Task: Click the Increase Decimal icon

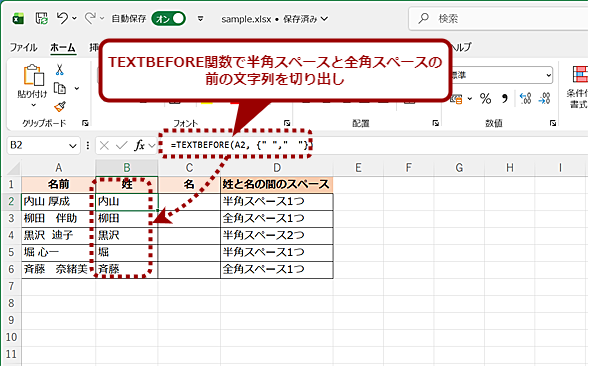Action: [x=525, y=98]
